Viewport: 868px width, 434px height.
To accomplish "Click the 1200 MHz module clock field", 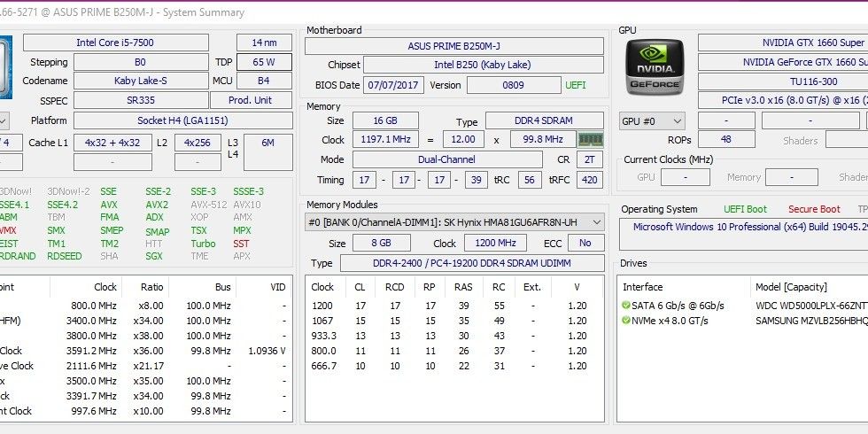I will 495,243.
